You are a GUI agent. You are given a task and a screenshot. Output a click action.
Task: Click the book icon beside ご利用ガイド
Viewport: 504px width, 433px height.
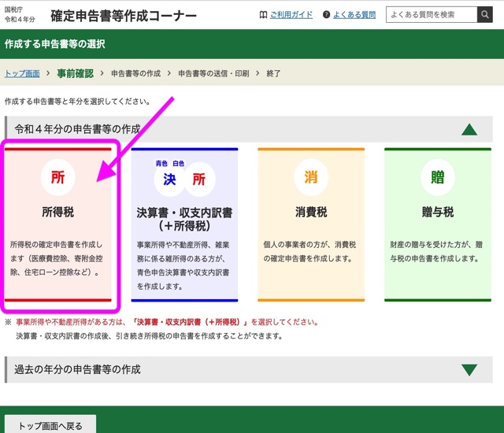(x=263, y=15)
